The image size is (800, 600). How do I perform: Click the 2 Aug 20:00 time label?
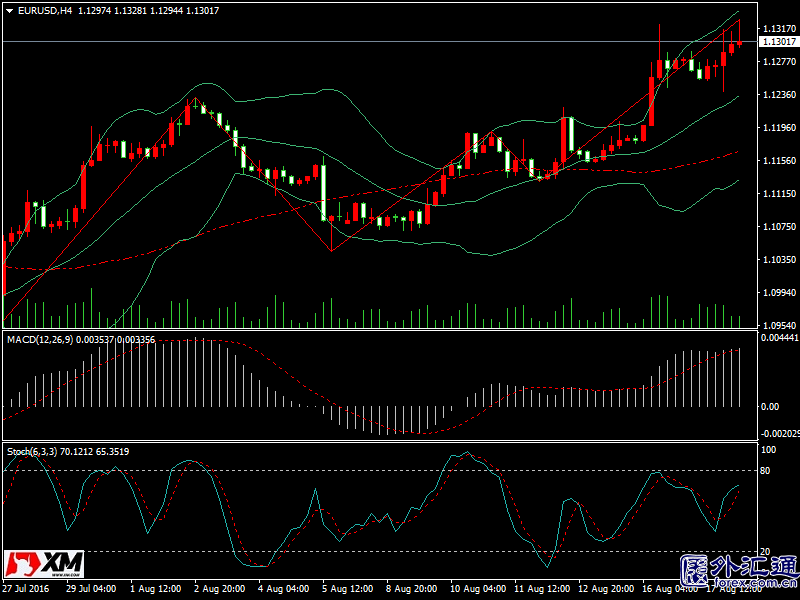click(x=219, y=588)
